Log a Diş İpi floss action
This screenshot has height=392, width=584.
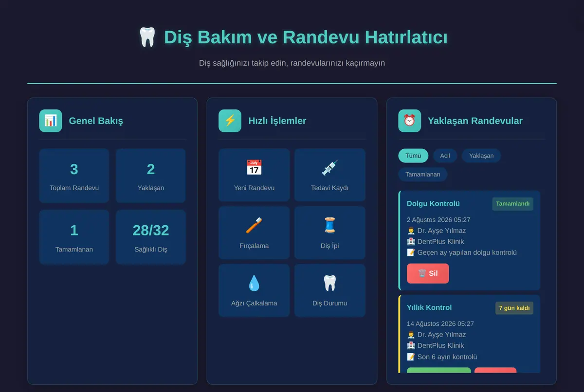pyautogui.click(x=329, y=232)
